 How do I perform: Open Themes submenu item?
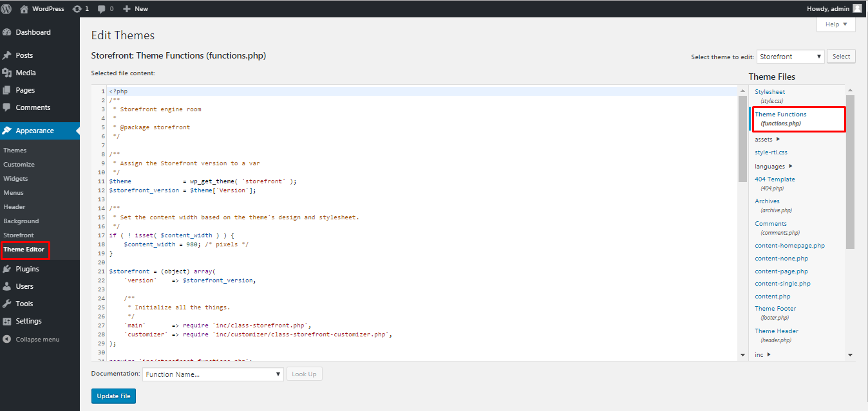(15, 151)
